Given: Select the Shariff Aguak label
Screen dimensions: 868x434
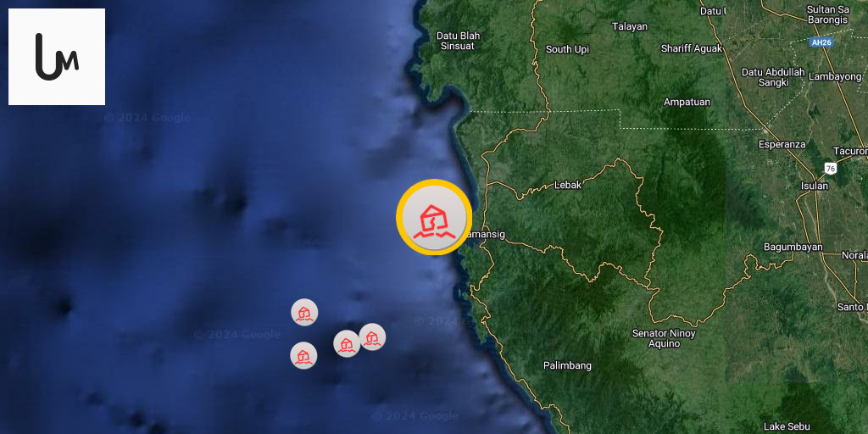Looking at the screenshot, I should (x=692, y=48).
